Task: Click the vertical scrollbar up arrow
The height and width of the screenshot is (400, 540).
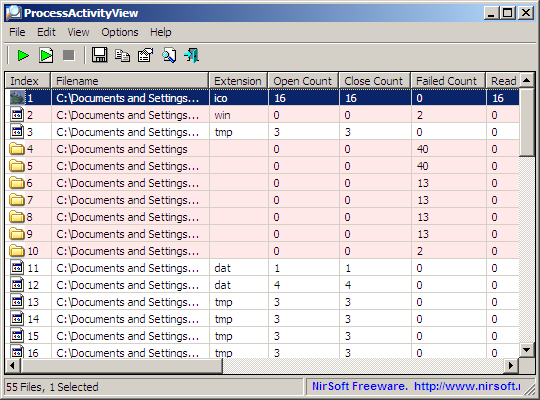Action: [527, 81]
